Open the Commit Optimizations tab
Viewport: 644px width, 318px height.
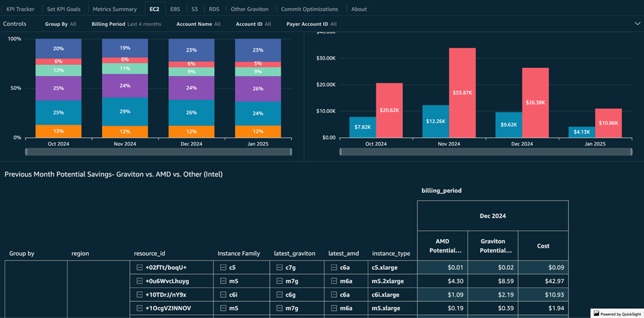(309, 9)
